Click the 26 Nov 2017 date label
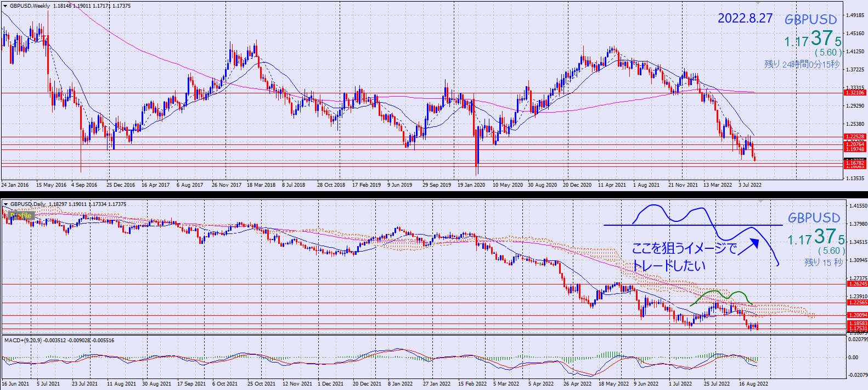 227,185
